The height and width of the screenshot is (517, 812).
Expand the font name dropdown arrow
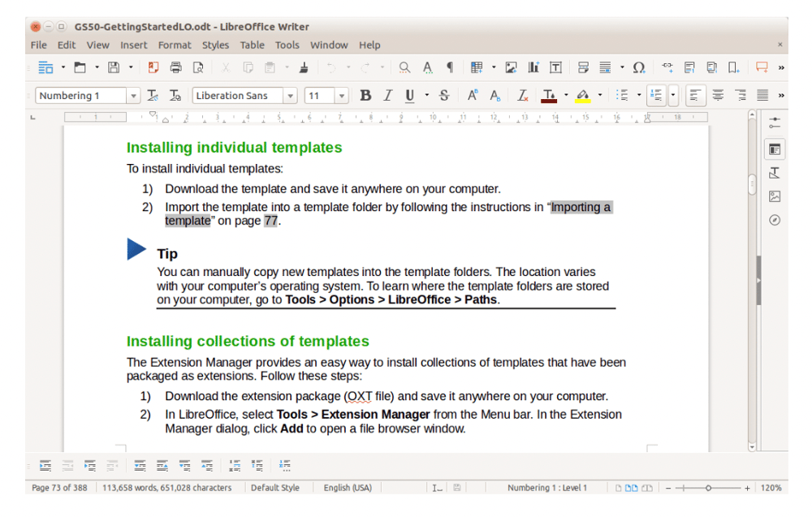click(x=290, y=96)
